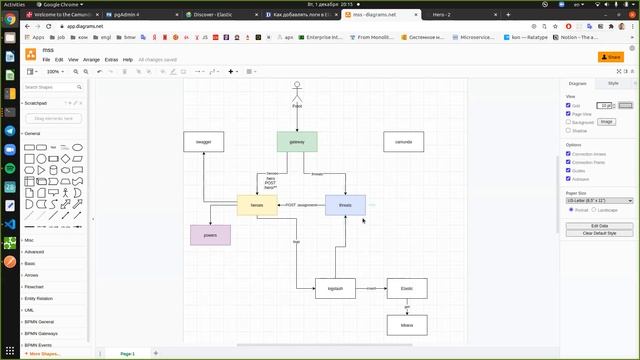
Task: Open the Extras menu
Action: point(111,60)
